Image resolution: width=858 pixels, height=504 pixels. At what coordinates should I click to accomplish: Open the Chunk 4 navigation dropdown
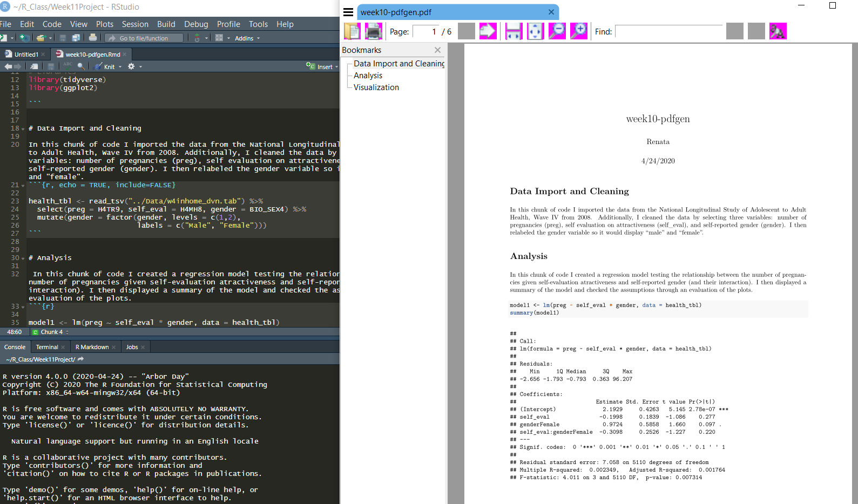click(x=51, y=332)
